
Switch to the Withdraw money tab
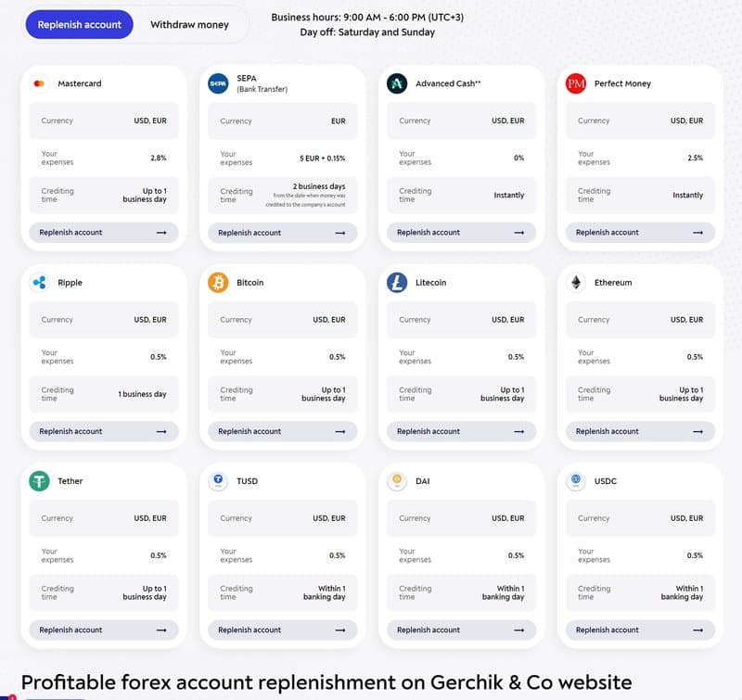(187, 25)
